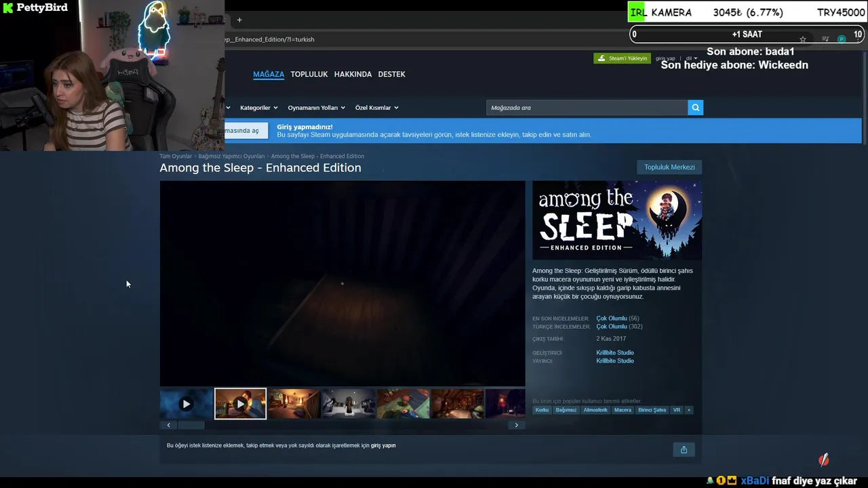
Task: Play the second highlighted trailer thumbnail
Action: [x=240, y=404]
